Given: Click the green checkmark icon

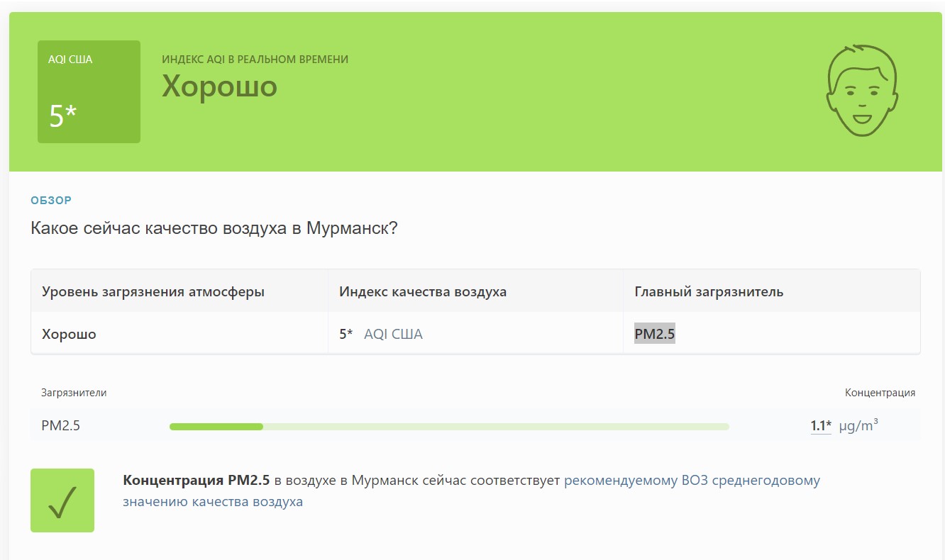Looking at the screenshot, I should (62, 500).
